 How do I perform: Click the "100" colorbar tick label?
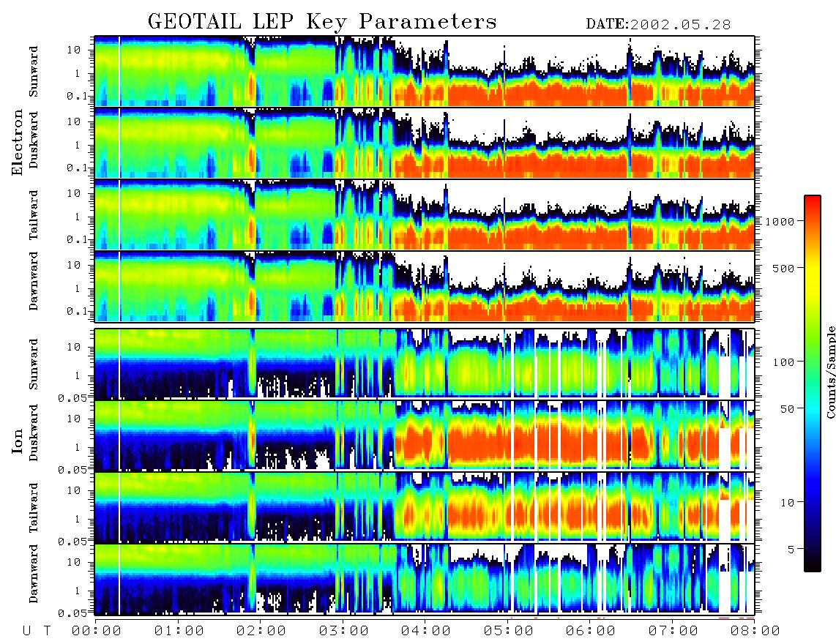click(783, 362)
